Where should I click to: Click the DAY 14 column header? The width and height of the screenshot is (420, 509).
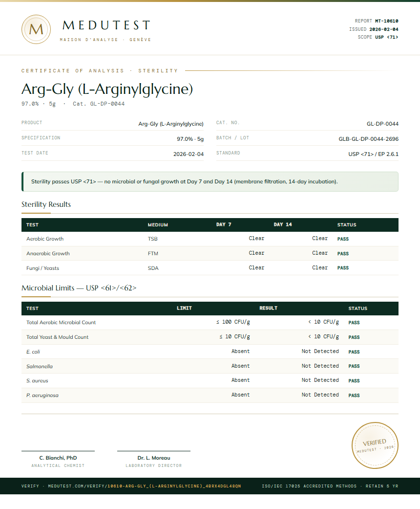[x=282, y=224]
